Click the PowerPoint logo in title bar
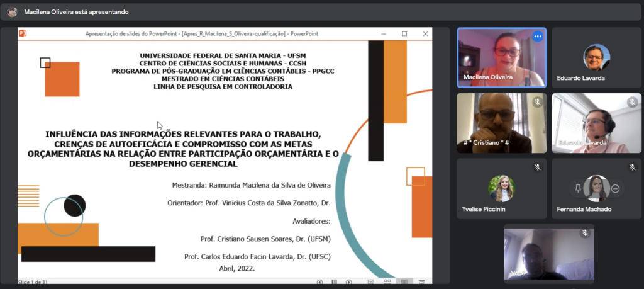Viewport: 644px width, 289px height. [x=23, y=33]
